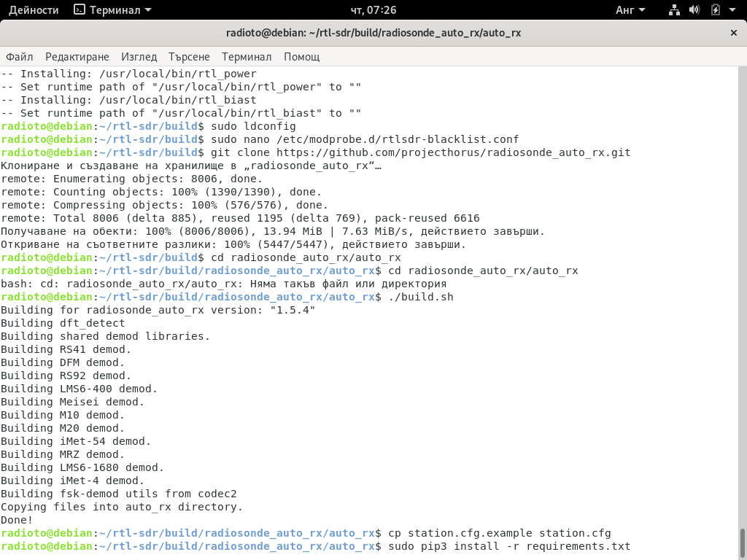This screenshot has height=560, width=747.
Task: Click 'cp station.cfg.example station.cfg' command
Action: (500, 533)
